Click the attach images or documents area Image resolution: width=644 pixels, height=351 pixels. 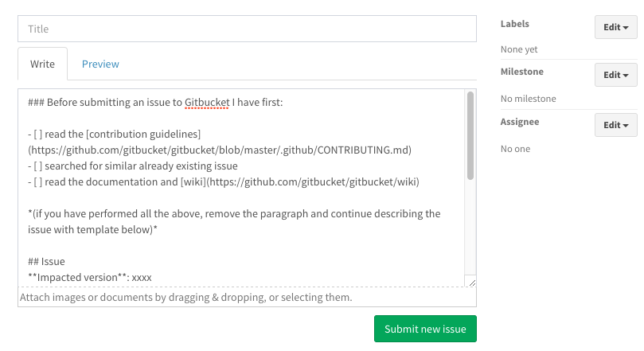(247, 297)
